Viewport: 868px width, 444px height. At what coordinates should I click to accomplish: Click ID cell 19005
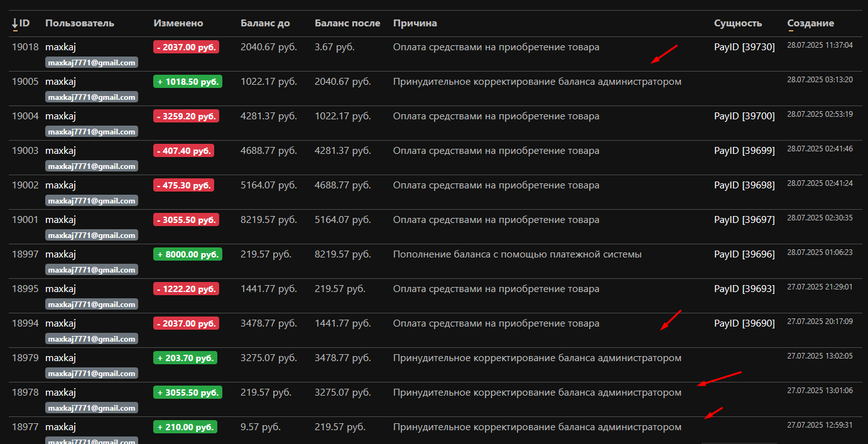pos(25,82)
